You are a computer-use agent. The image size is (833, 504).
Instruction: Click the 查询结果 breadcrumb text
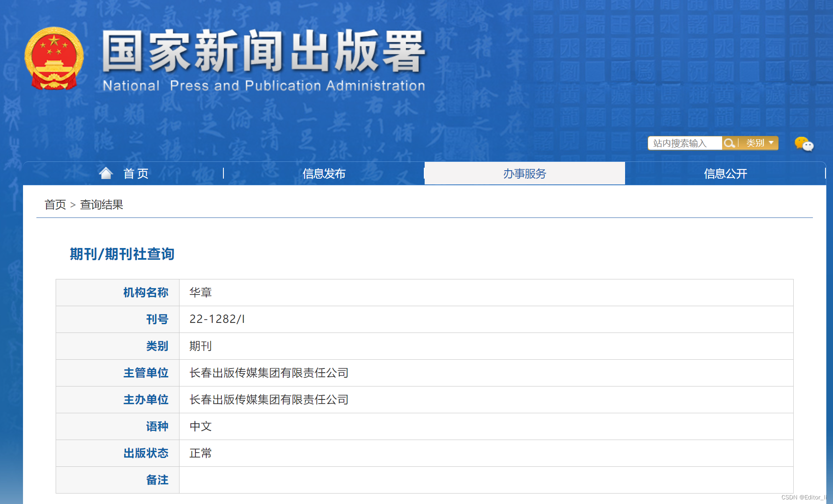[x=102, y=205]
